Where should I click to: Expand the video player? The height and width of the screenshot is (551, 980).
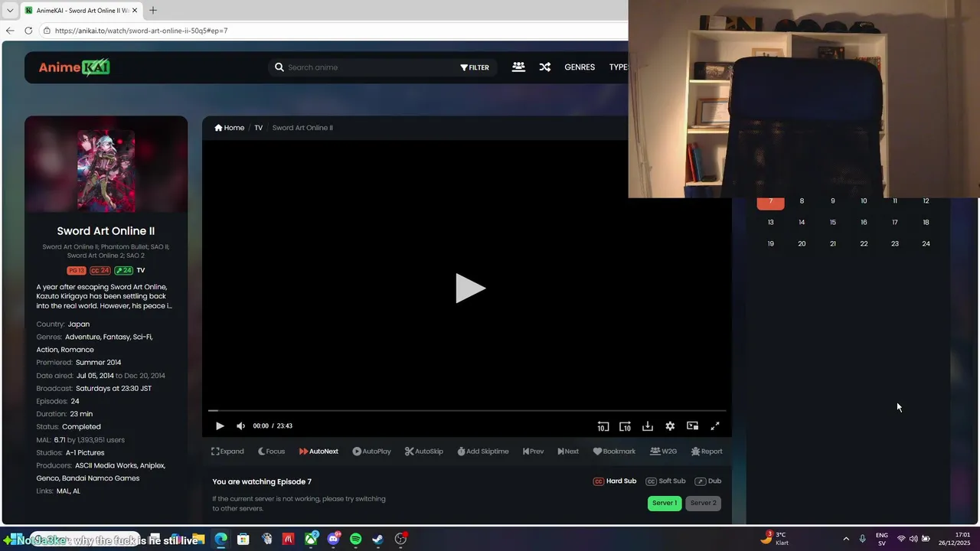[227, 452]
